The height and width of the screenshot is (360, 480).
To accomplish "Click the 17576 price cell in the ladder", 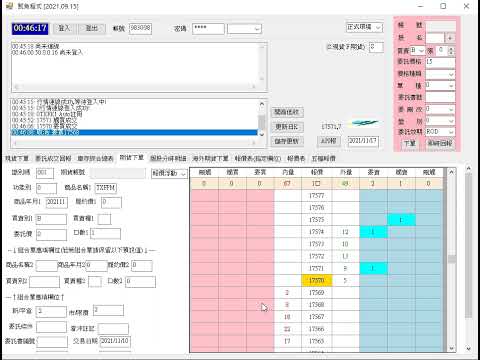I will pyautogui.click(x=317, y=208).
